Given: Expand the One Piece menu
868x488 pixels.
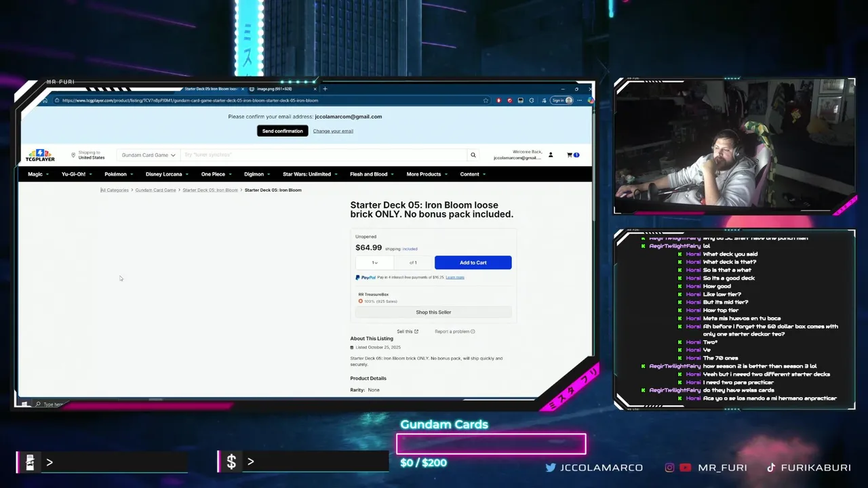Looking at the screenshot, I should click(216, 174).
